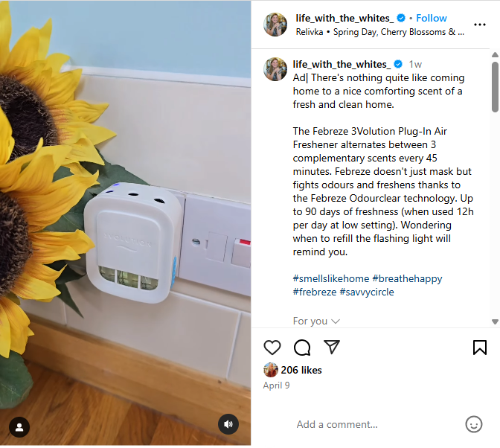Show tagged people on the video
Image resolution: width=500 pixels, height=448 pixels.
click(19, 427)
